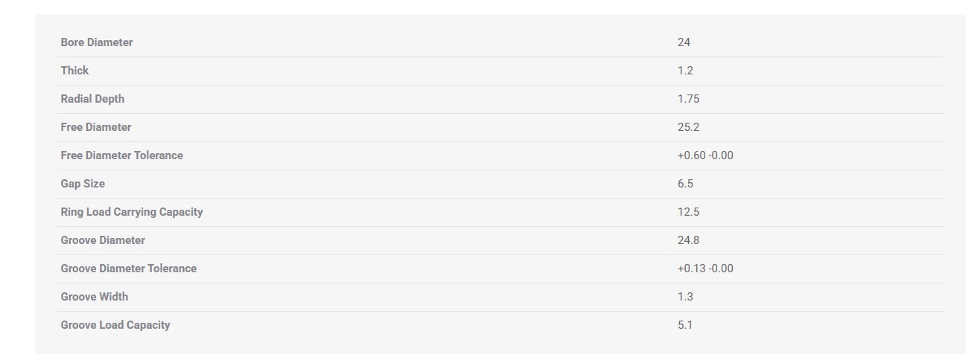Select the Groove Width label
980x363 pixels.
[x=95, y=297]
